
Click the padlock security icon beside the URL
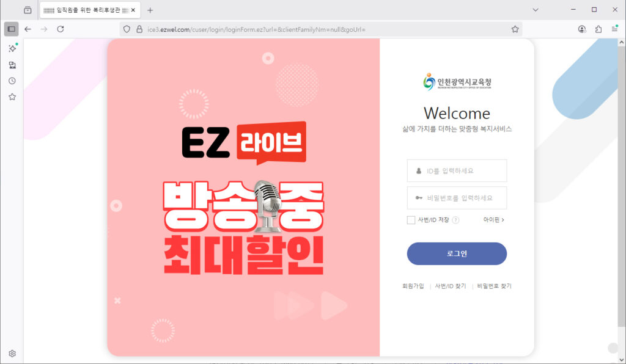coord(138,28)
